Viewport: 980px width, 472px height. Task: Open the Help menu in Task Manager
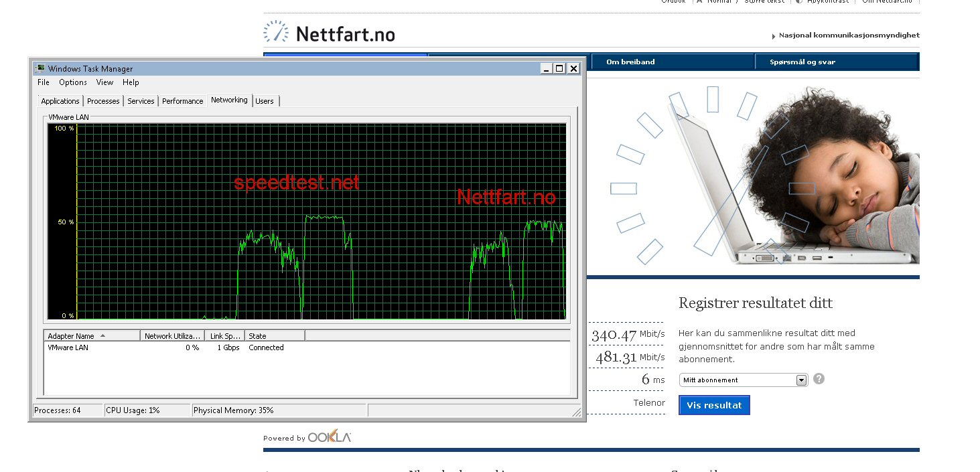click(x=131, y=82)
